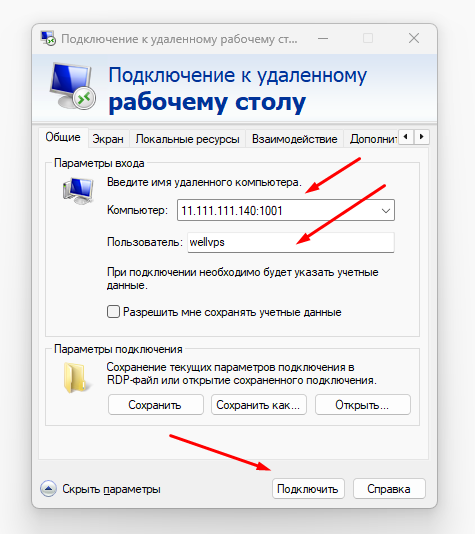Click the Компьютер: label
This screenshot has height=534, width=475.
138,210
